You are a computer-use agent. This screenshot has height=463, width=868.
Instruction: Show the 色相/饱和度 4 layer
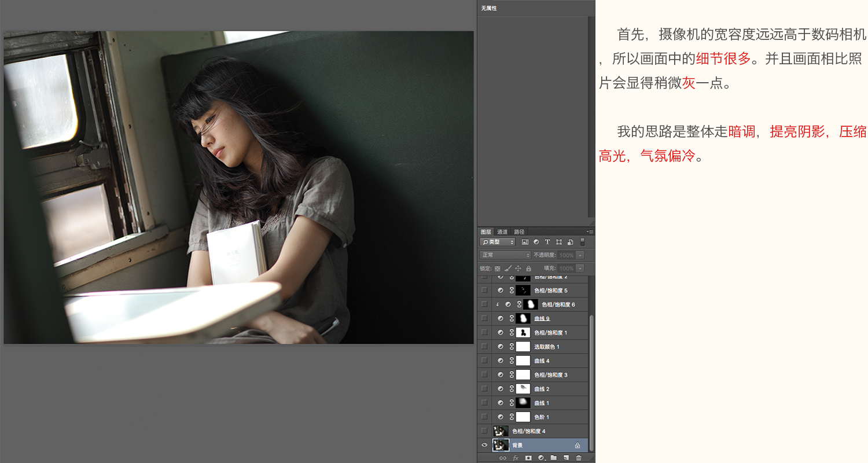click(484, 431)
